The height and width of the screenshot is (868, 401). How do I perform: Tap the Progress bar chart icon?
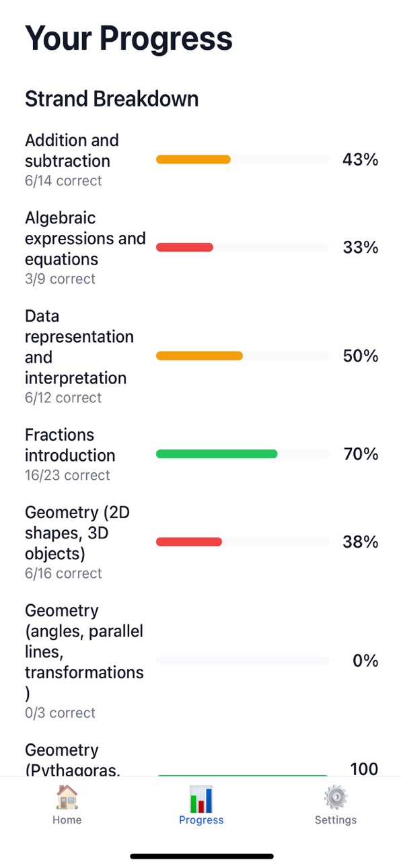[201, 799]
